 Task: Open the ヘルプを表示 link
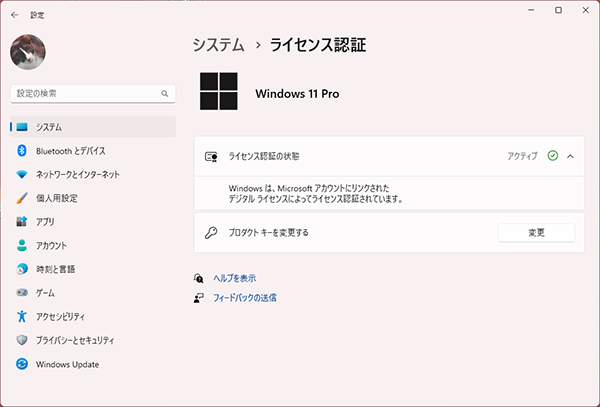click(x=235, y=278)
